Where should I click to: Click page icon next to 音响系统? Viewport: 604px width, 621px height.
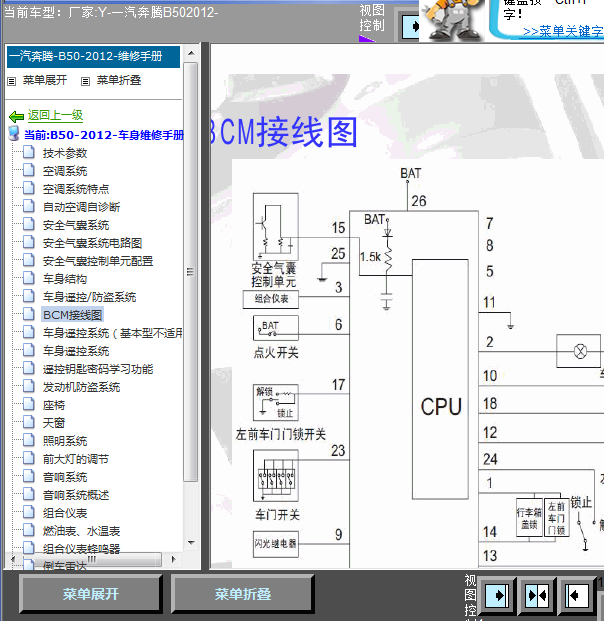pyautogui.click(x=29, y=476)
